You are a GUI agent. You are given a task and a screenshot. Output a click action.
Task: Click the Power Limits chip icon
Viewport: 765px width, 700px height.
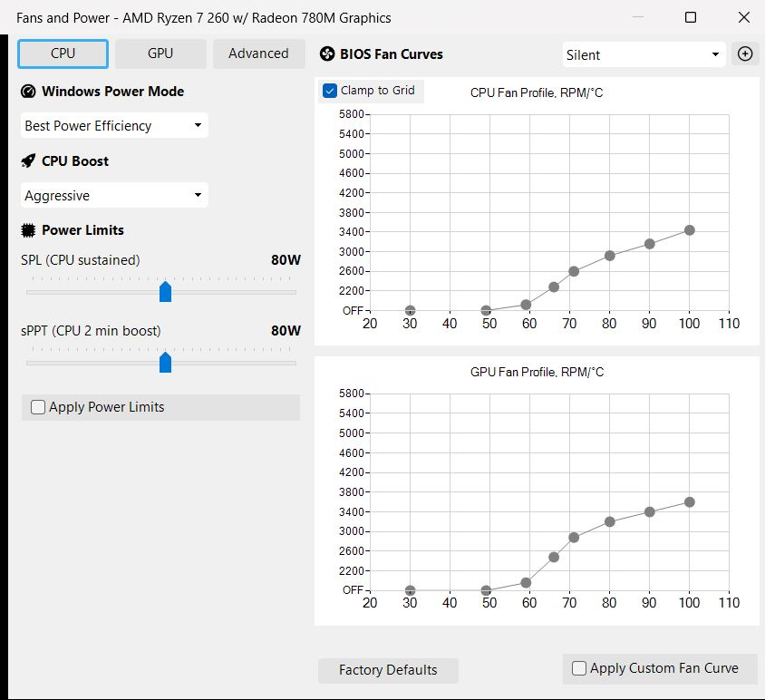(x=28, y=230)
